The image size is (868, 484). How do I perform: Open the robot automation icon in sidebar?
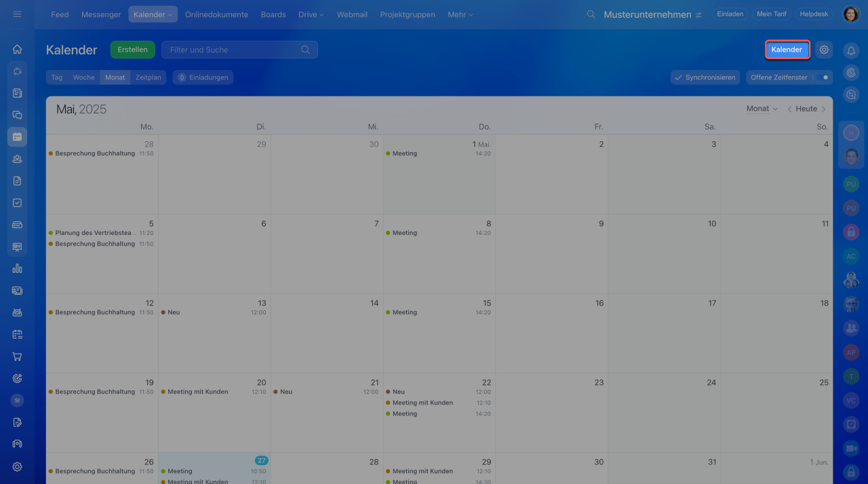17,312
